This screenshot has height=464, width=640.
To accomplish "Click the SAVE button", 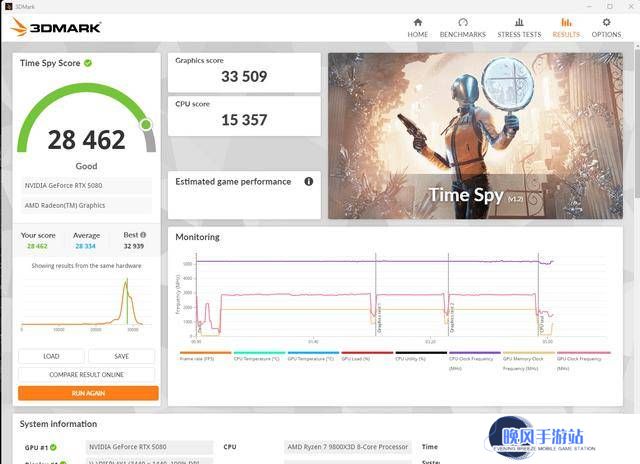I will pos(121,356).
